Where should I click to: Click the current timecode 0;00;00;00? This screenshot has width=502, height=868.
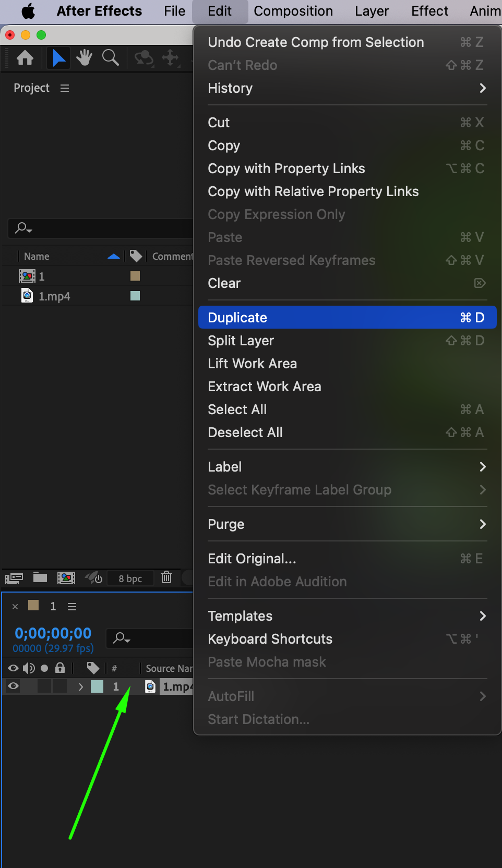(53, 633)
